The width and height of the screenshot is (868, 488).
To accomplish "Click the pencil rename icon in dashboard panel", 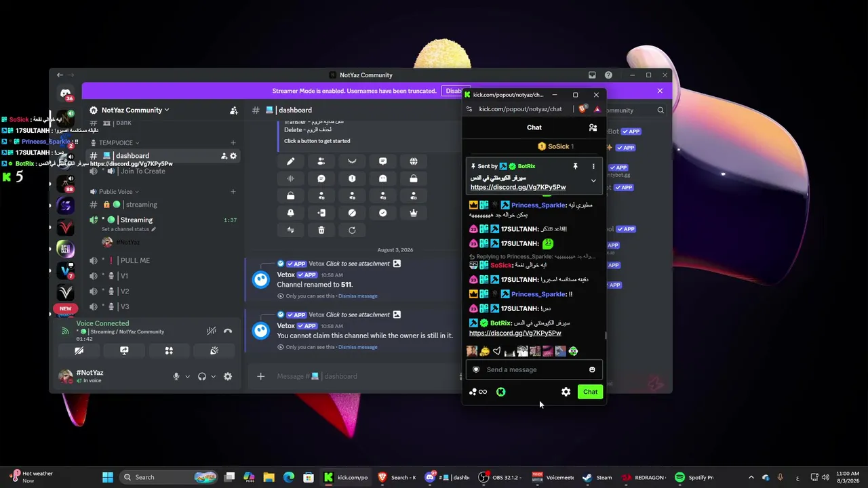I will [290, 161].
